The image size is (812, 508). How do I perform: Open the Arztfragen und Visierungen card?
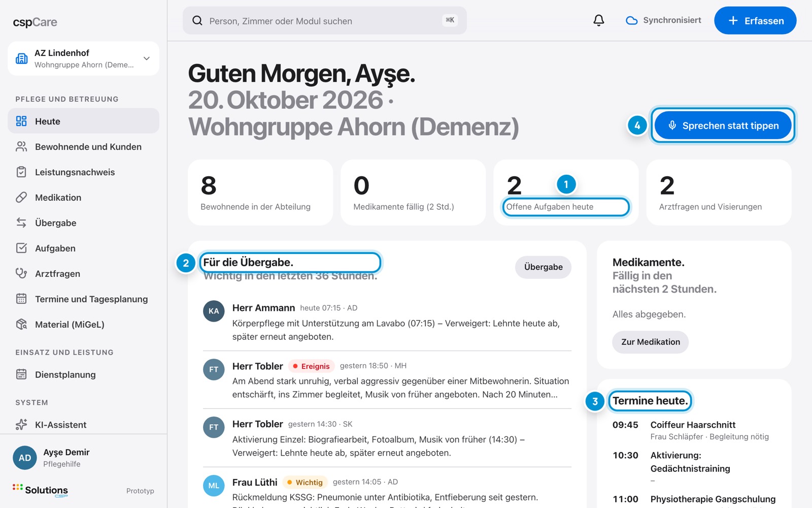(719, 193)
